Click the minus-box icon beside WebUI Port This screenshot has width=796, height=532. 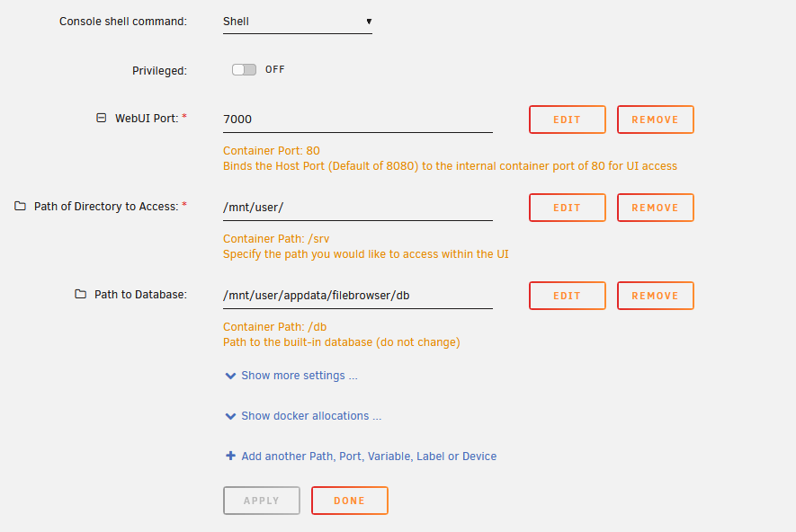point(102,118)
